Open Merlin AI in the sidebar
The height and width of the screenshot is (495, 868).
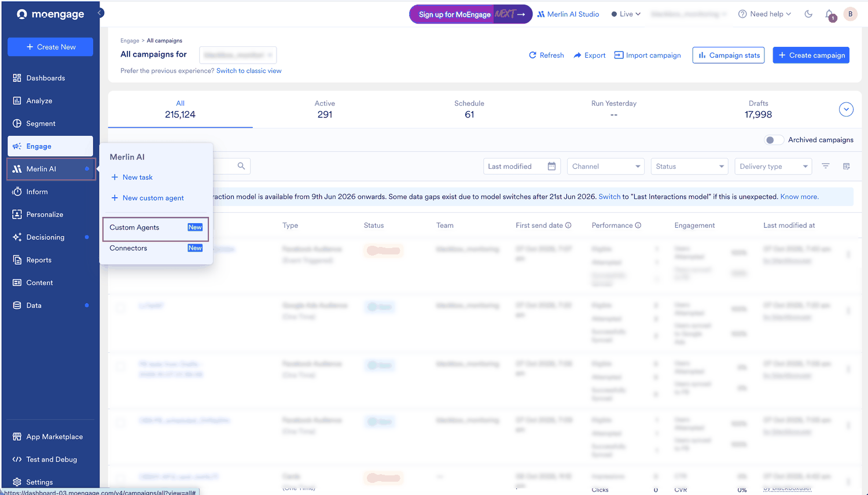(50, 169)
